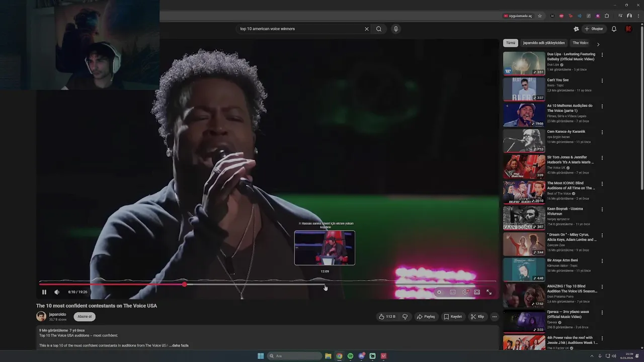Open Windows Start menu
The image size is (644, 362).
pos(261,356)
